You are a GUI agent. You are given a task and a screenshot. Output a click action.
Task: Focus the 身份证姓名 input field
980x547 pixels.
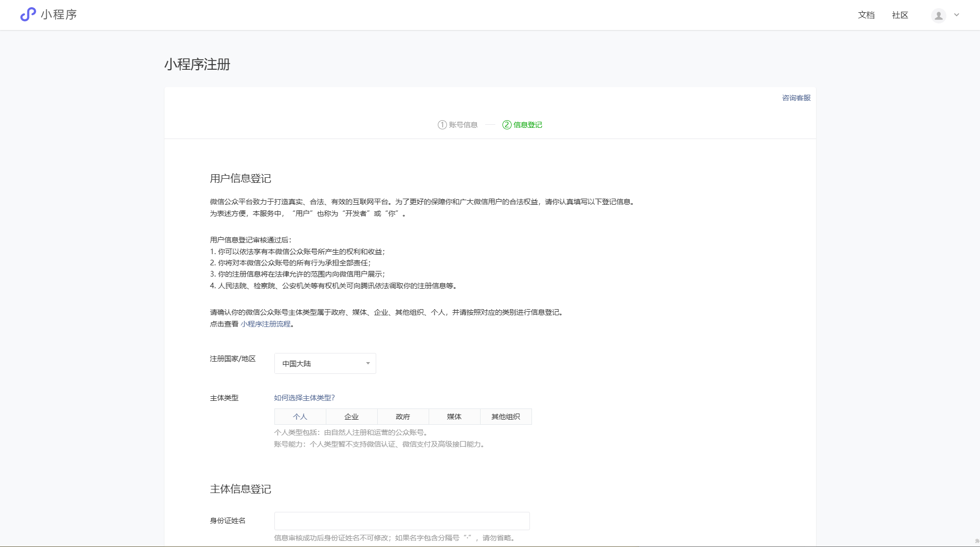[402, 521]
